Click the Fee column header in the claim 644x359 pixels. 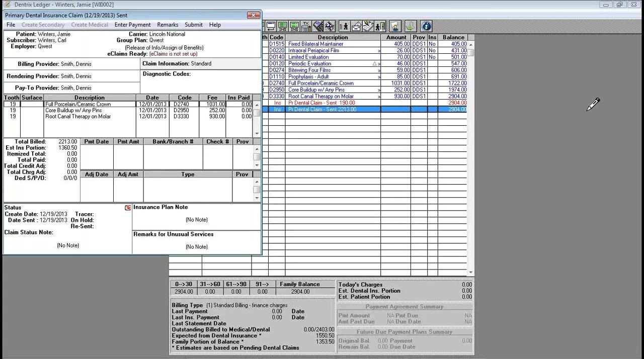pyautogui.click(x=212, y=98)
